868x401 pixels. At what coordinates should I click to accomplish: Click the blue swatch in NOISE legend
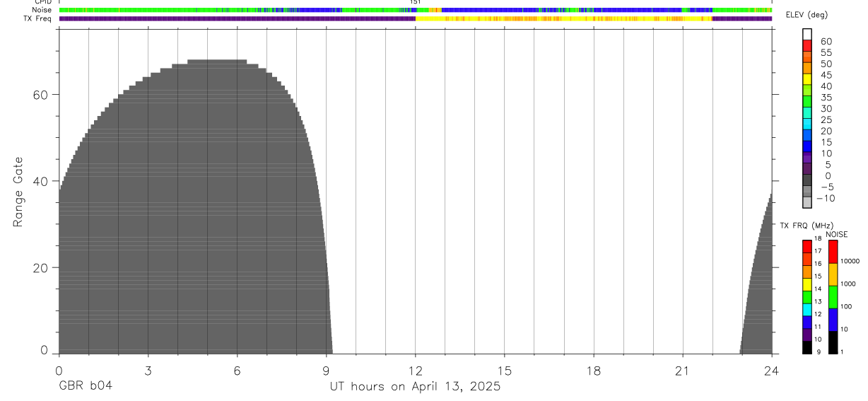tap(833, 320)
